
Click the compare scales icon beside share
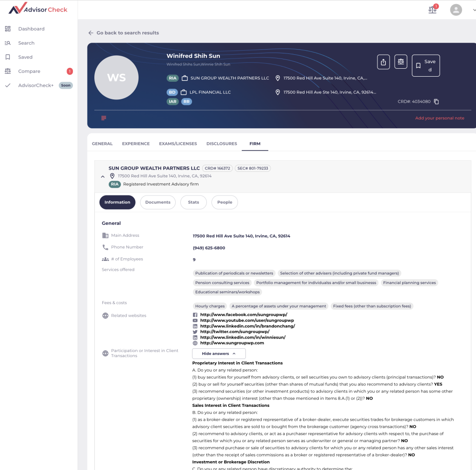(x=401, y=61)
